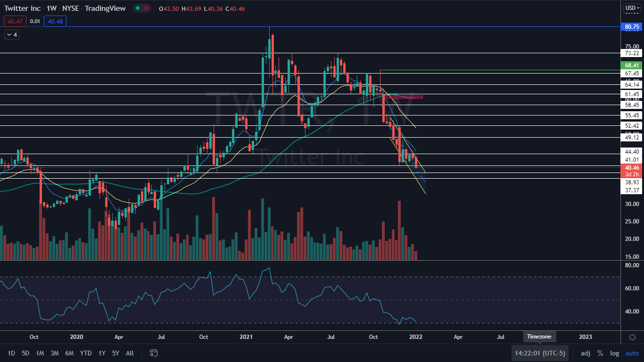Open timezone menu showing 14:22:01 (UTC-5)
Viewport: 644px width, 362px height.
540,353
